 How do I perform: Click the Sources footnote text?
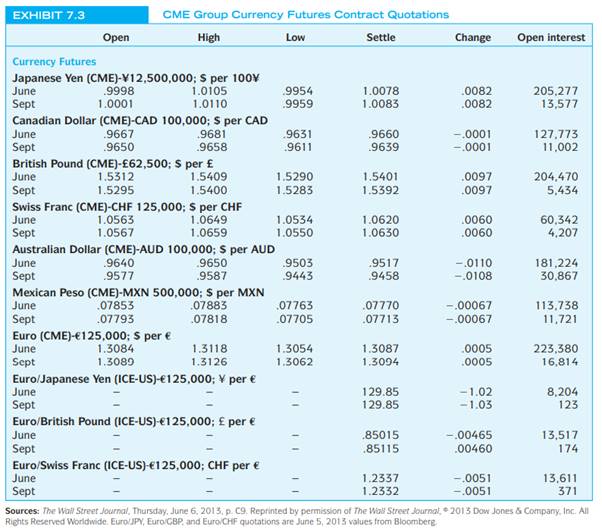point(297,516)
